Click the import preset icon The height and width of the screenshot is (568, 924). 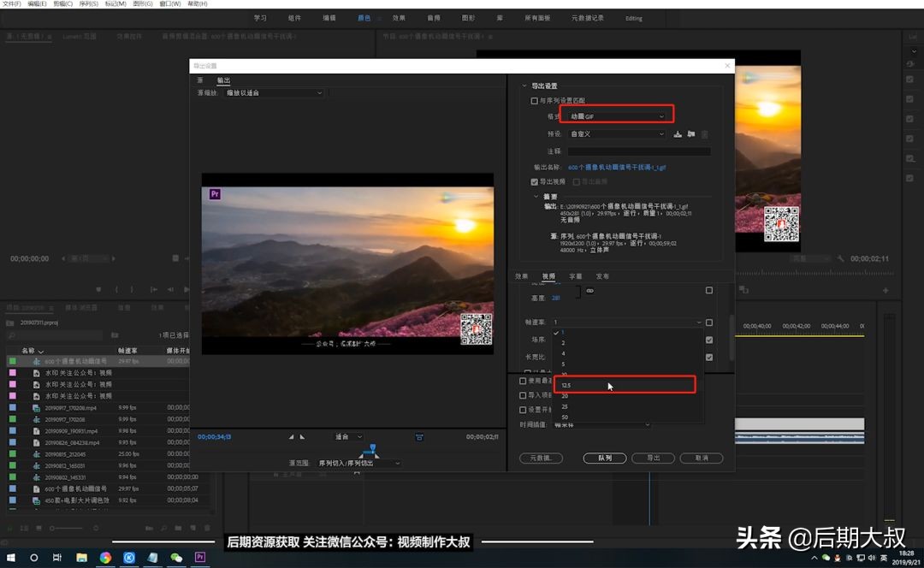point(690,134)
